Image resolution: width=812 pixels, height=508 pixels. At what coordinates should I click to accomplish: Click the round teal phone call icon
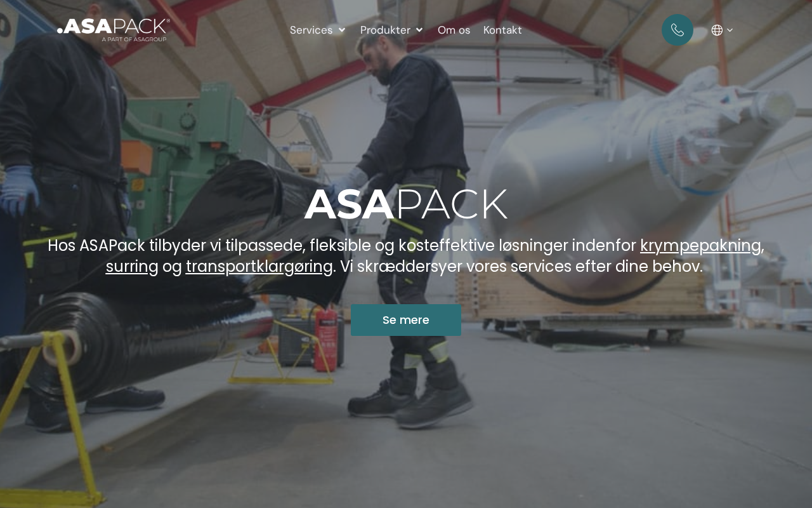(x=678, y=30)
